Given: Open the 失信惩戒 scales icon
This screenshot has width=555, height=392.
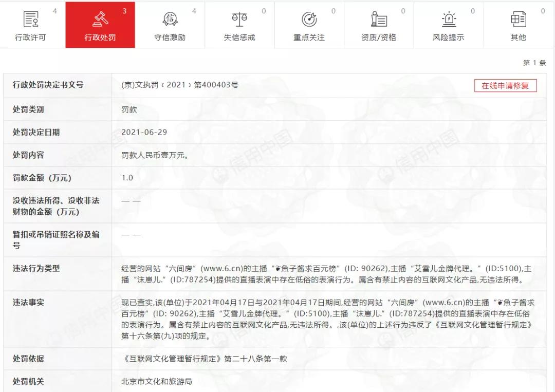Looking at the screenshot, I should 239,19.
